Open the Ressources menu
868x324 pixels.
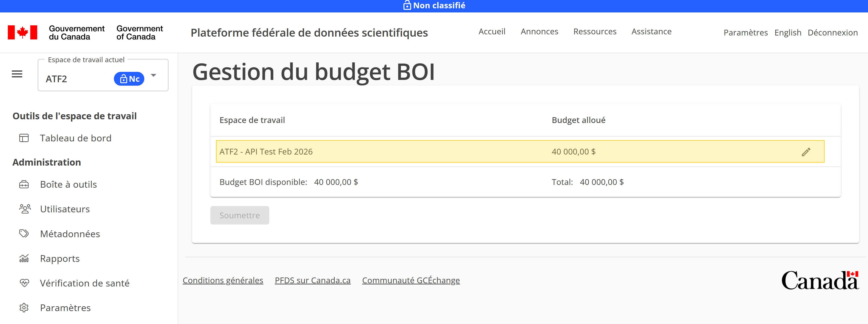(x=595, y=31)
